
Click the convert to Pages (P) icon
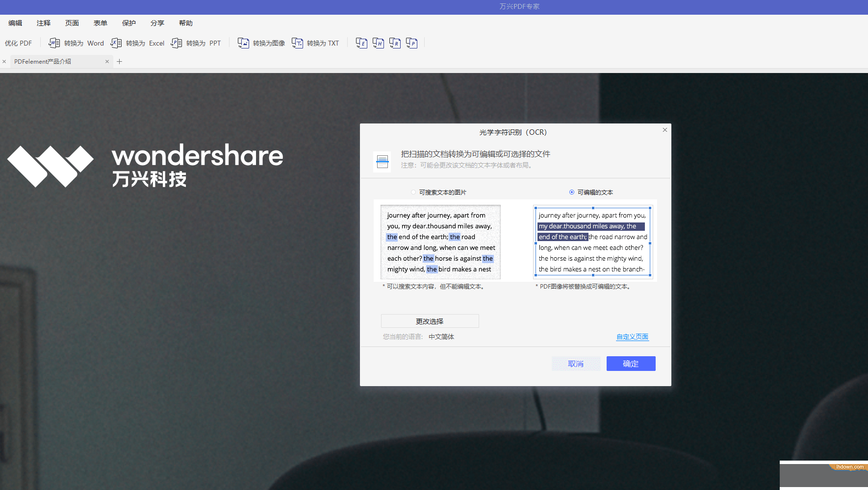[411, 43]
